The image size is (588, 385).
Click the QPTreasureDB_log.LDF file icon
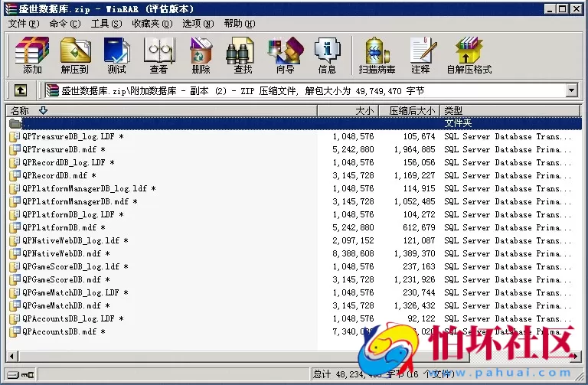coord(15,136)
